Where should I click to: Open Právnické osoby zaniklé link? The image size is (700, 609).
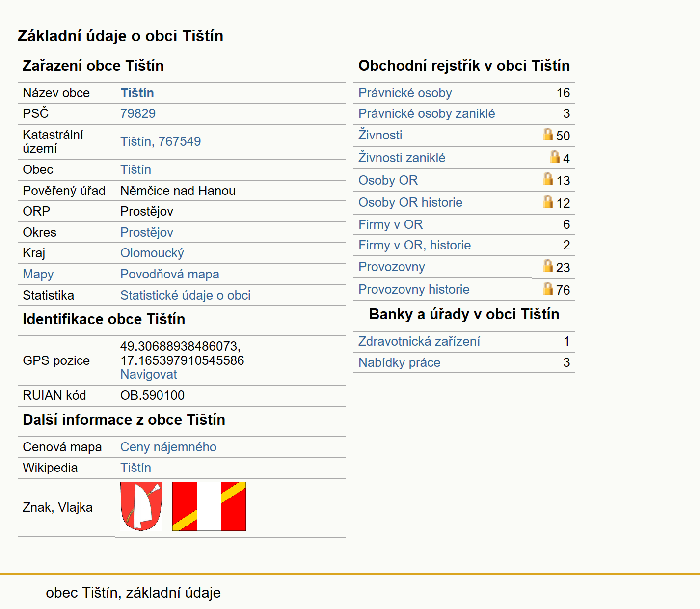coord(427,113)
